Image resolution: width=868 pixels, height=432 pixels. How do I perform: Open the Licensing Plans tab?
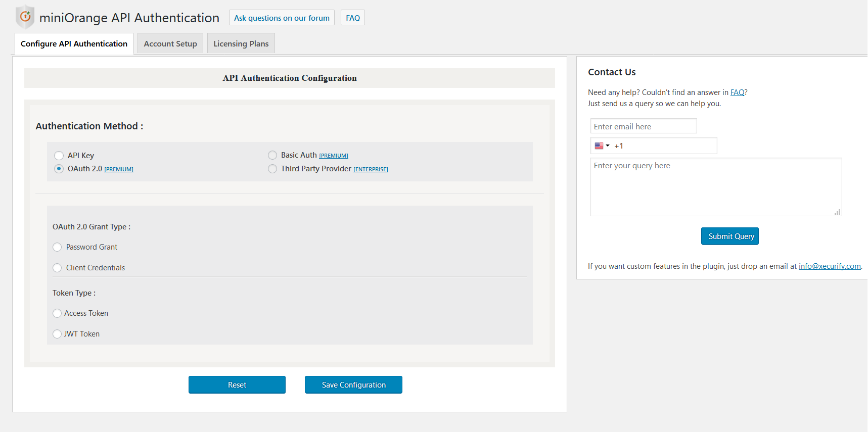(x=241, y=44)
